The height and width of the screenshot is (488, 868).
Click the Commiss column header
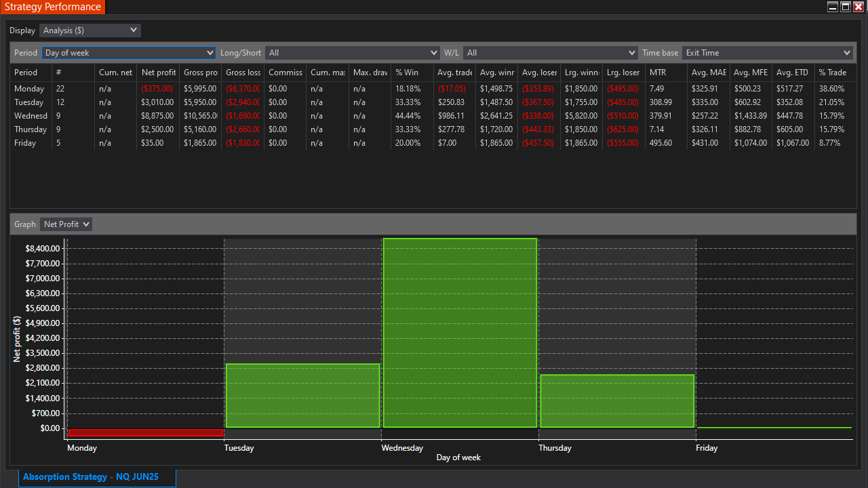tap(285, 73)
